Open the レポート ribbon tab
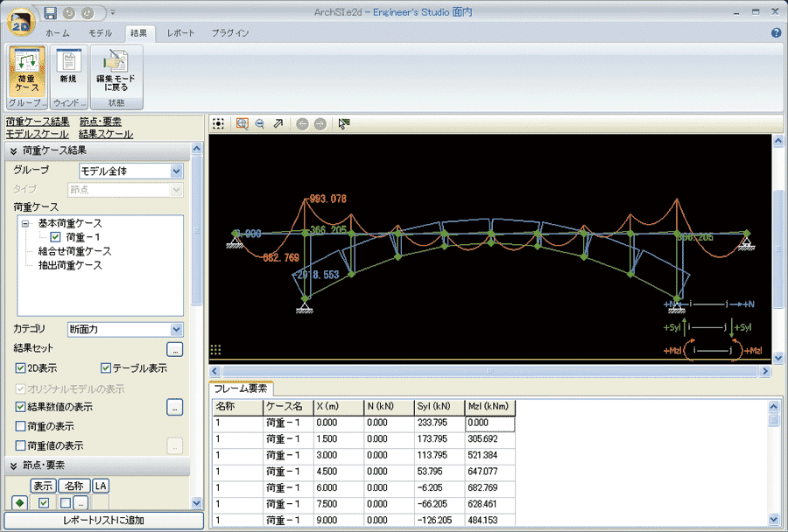Viewport: 788px width, 532px height. pos(180,33)
